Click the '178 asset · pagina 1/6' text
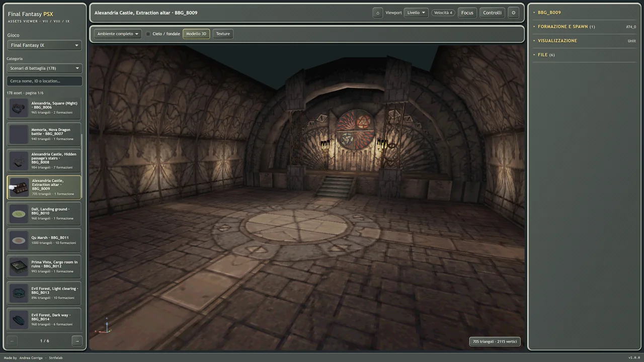 (25, 93)
